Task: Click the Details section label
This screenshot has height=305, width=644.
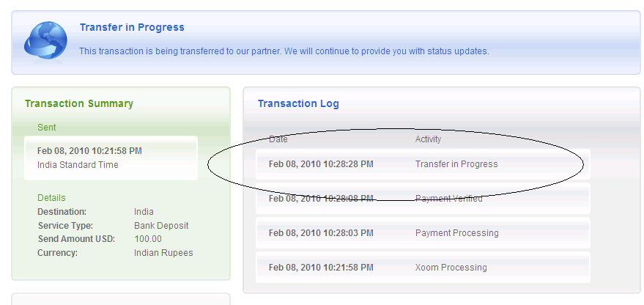Action: pos(51,198)
